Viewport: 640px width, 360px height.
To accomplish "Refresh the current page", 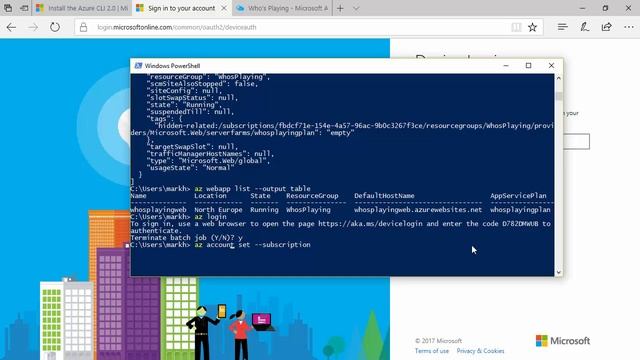I will 55,27.
